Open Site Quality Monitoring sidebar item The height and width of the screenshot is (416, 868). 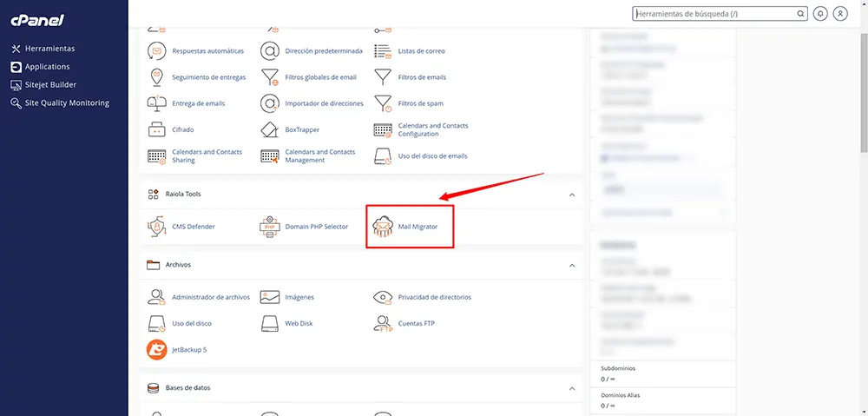[67, 102]
